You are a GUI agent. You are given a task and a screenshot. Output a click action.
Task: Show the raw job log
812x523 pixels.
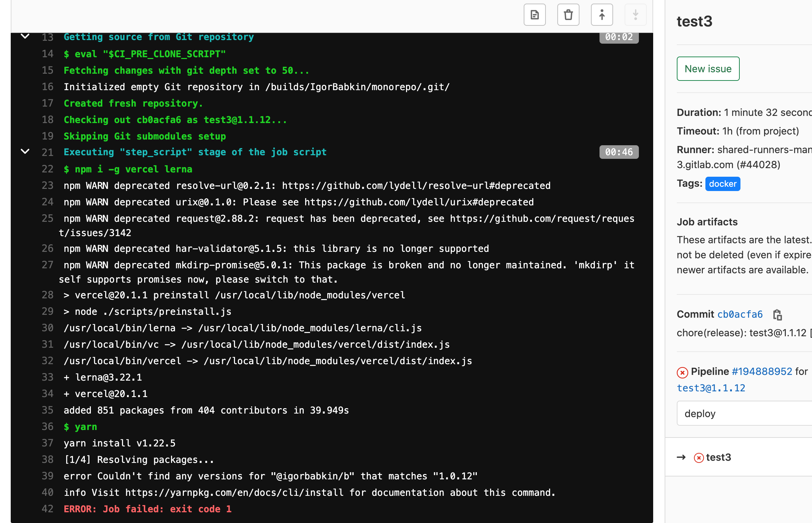click(534, 15)
